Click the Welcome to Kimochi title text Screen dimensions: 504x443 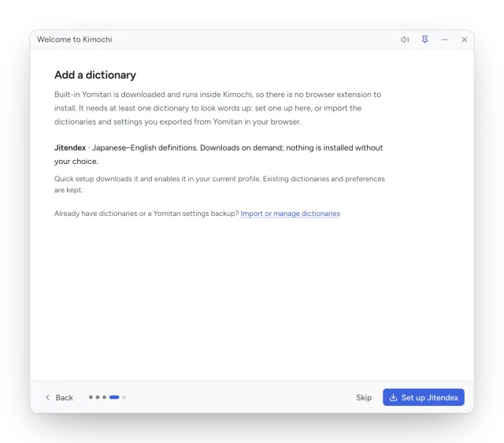click(75, 39)
